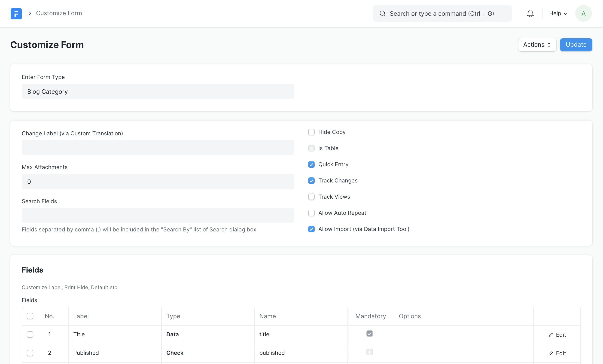
Task: Click Edit icon for Title field
Action: pos(551,334)
